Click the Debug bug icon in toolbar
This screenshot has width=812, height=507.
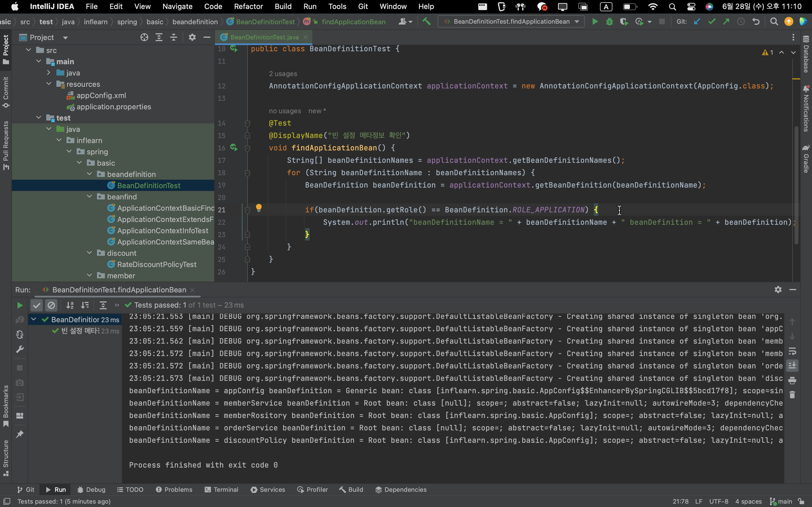[609, 22]
